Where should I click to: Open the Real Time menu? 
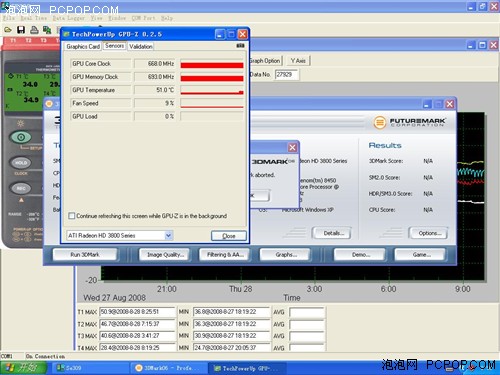coord(34,18)
